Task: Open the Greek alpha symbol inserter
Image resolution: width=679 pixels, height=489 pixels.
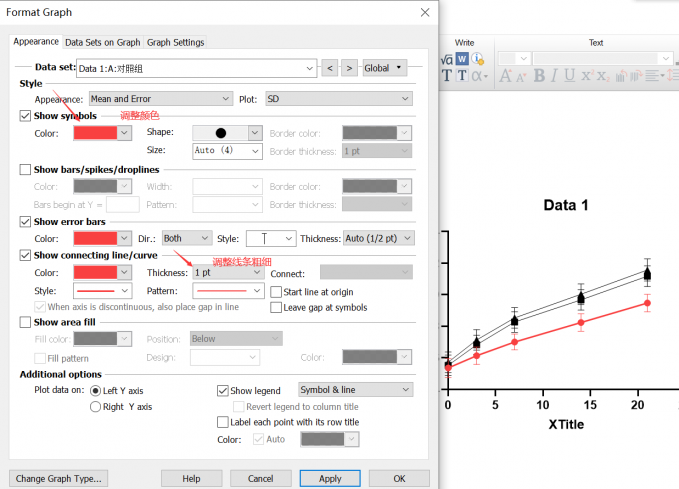Action: (479, 76)
